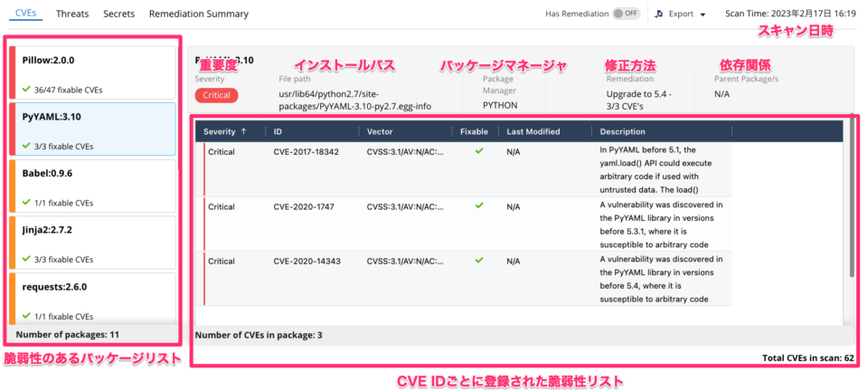868x392 pixels.
Task: Click the red Critical severity badge
Action: tap(216, 95)
